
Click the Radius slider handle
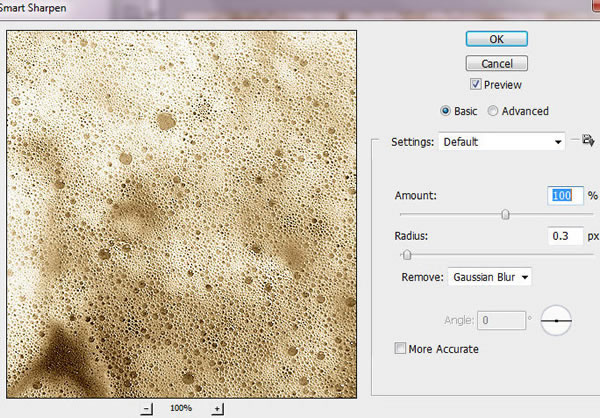pos(407,255)
